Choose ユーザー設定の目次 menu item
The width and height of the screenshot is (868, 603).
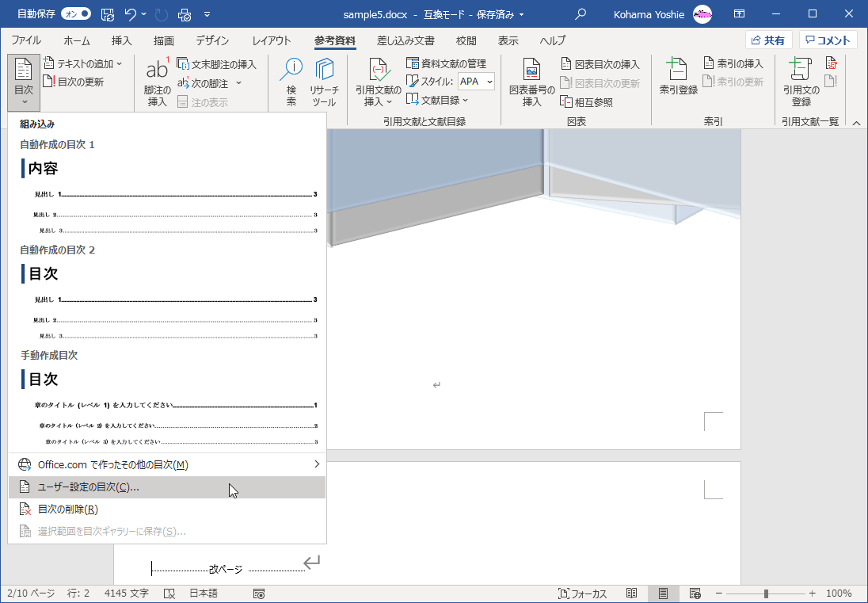(x=167, y=487)
